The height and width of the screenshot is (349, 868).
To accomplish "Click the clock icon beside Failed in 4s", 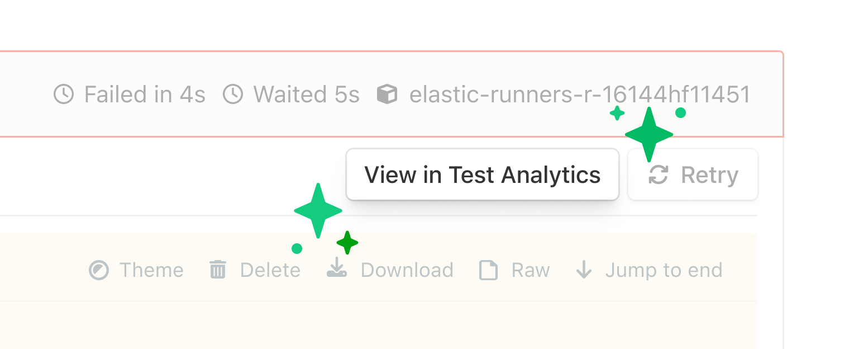I will (64, 94).
